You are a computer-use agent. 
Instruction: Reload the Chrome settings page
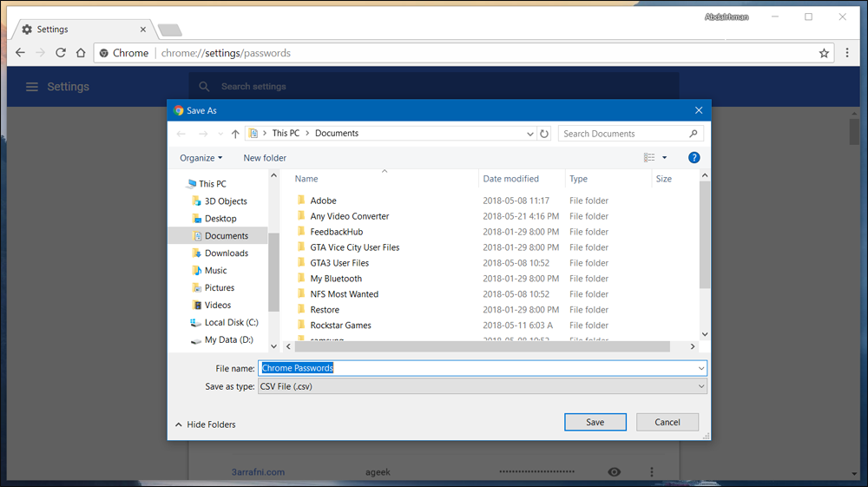61,53
